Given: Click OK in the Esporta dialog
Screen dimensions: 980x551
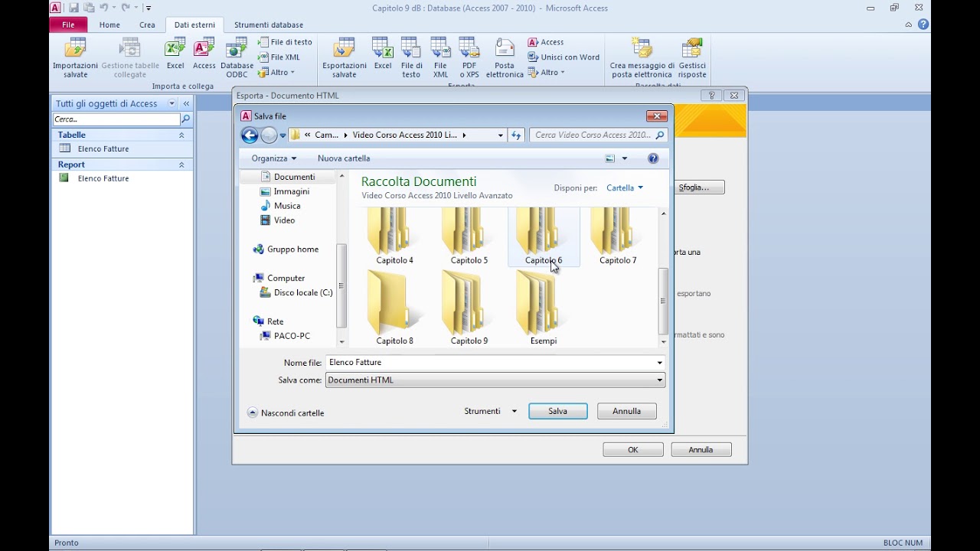Looking at the screenshot, I should [633, 450].
